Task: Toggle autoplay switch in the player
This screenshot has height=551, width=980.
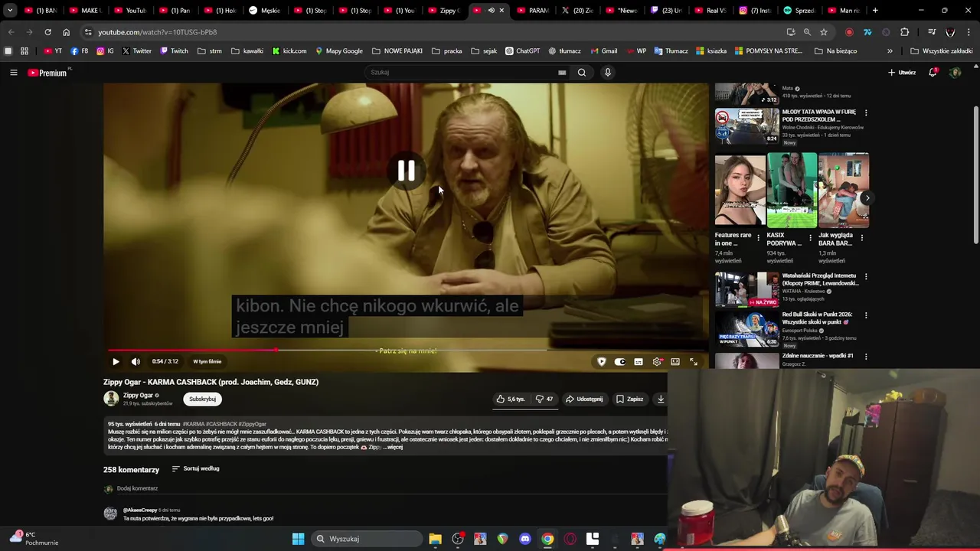Action: coord(620,361)
